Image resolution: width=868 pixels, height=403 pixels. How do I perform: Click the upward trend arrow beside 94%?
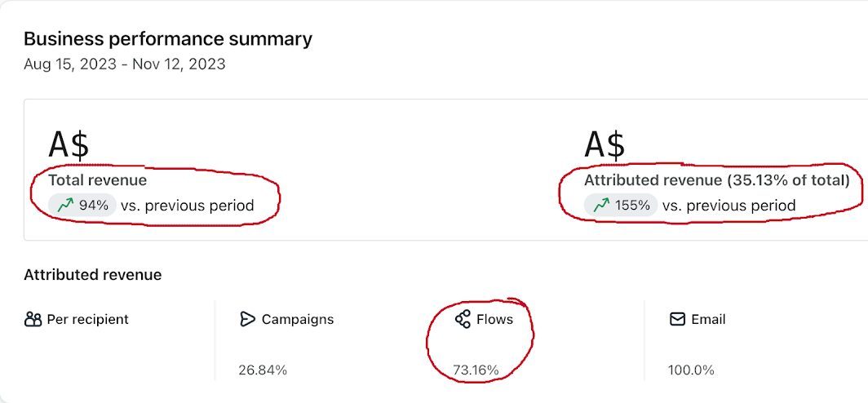65,206
